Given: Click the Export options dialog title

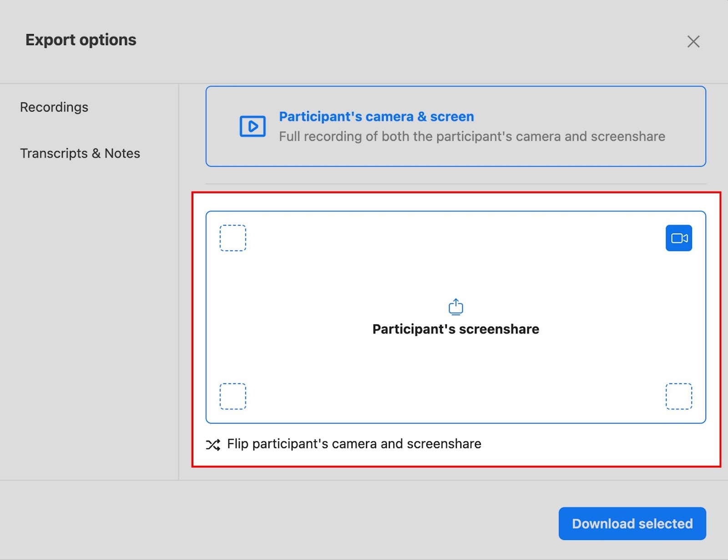Looking at the screenshot, I should click(81, 40).
